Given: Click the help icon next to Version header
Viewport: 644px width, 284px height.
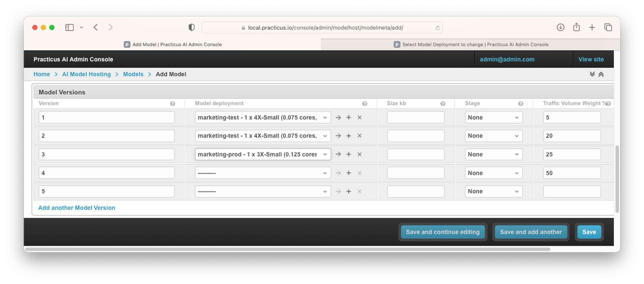Looking at the screenshot, I should [172, 104].
